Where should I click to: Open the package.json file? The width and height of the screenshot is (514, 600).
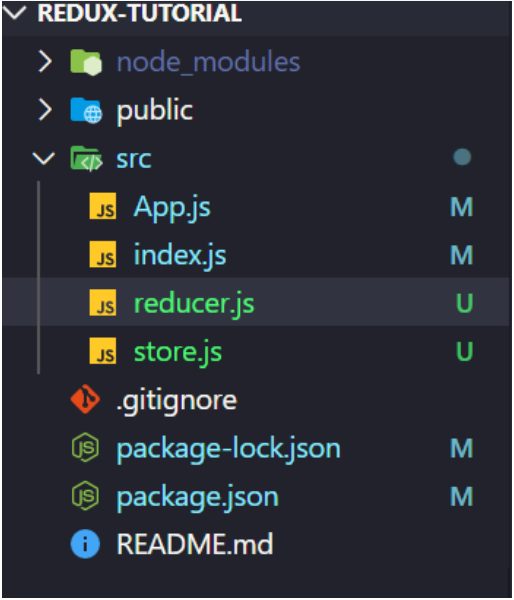197,498
